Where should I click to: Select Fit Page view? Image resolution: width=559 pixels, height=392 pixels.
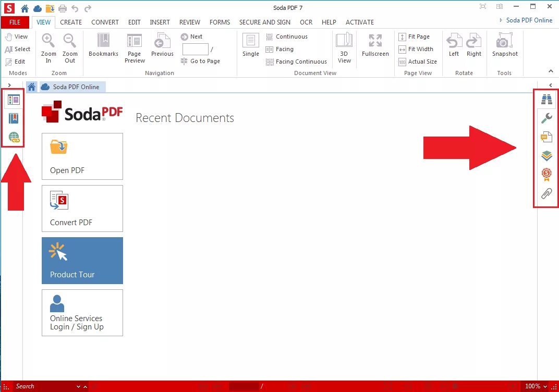click(x=414, y=36)
